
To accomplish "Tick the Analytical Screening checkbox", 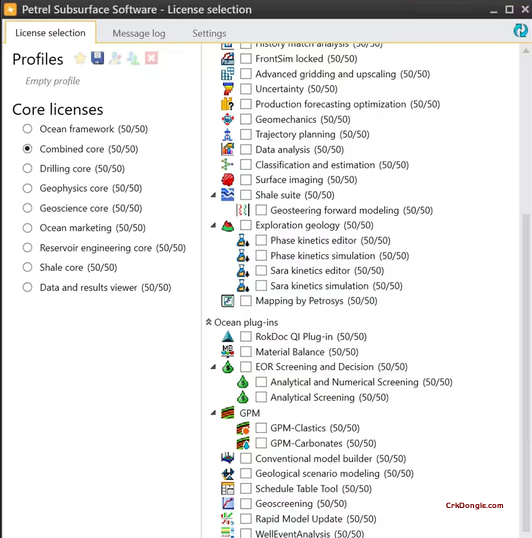I will point(261,397).
